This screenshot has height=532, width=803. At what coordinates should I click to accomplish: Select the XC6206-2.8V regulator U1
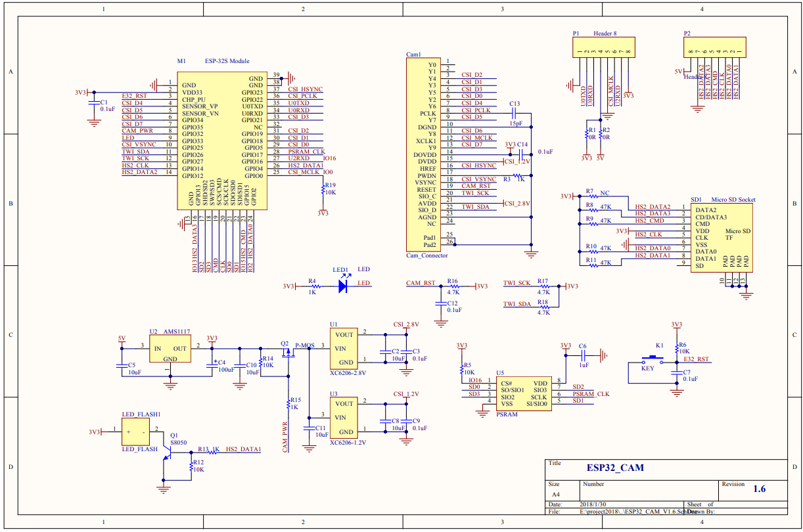pyautogui.click(x=344, y=348)
